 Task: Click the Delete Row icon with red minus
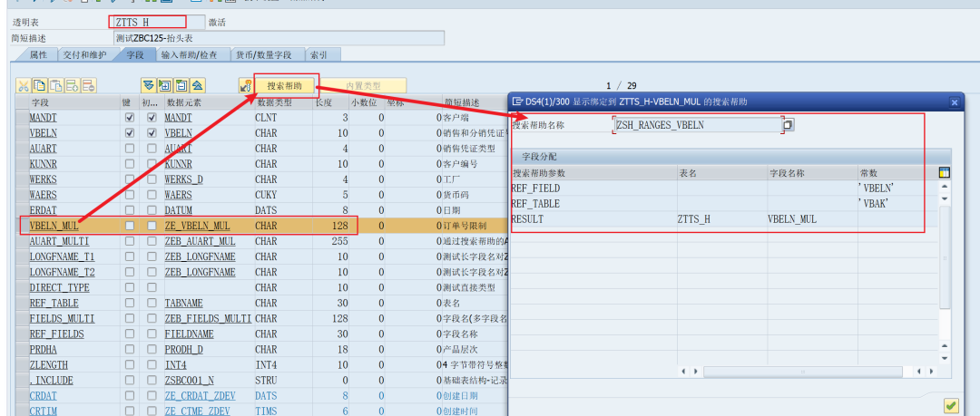click(89, 86)
